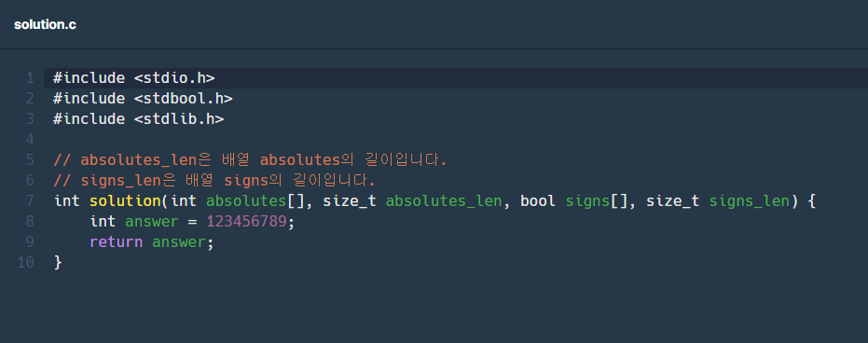
Task: Click line number 8 in the gutter
Action: pyautogui.click(x=30, y=221)
